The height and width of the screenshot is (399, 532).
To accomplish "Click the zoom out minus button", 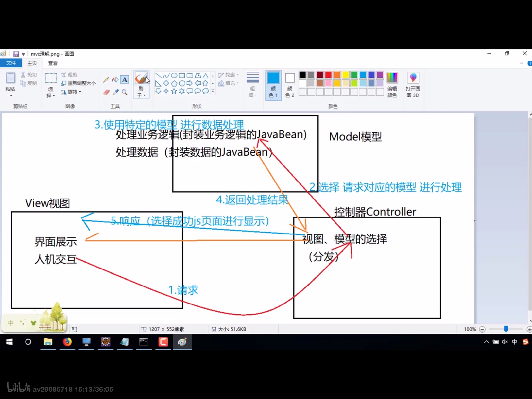I will coord(482,329).
